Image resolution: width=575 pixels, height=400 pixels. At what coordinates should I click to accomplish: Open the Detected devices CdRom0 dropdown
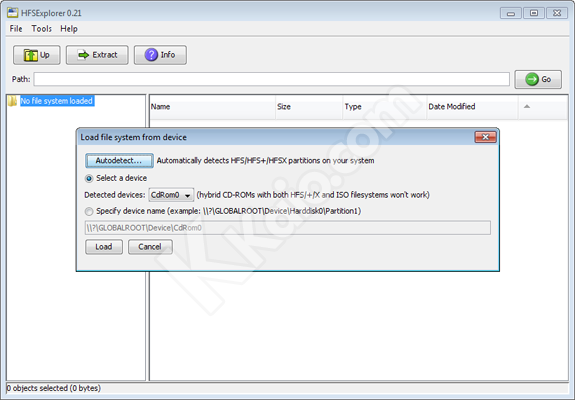[x=171, y=195]
